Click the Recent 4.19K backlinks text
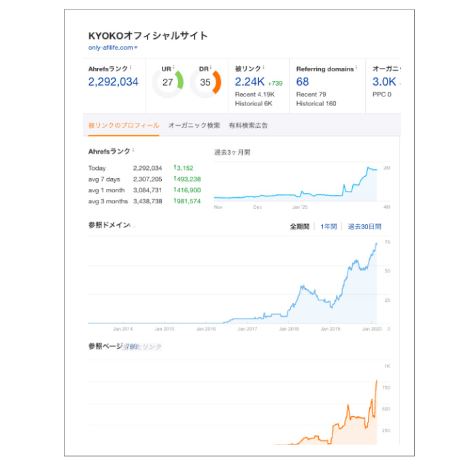 coord(255,94)
